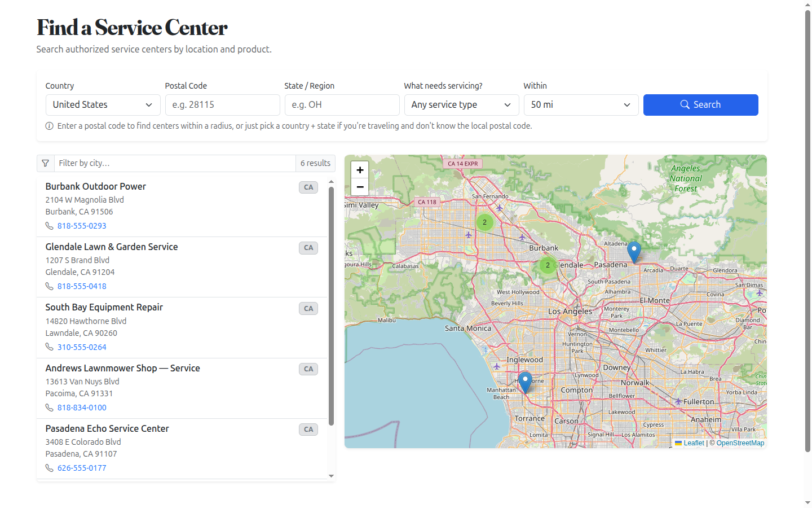The width and height of the screenshot is (812, 508).
Task: Click the filter funnel icon
Action: [46, 163]
